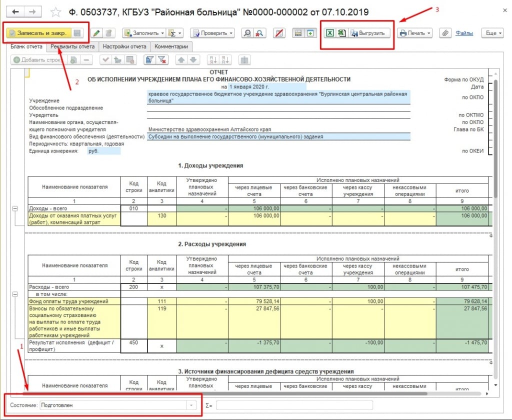Screen dimensions: 512x420
Task: Open the Файлы link
Action: 464,33
